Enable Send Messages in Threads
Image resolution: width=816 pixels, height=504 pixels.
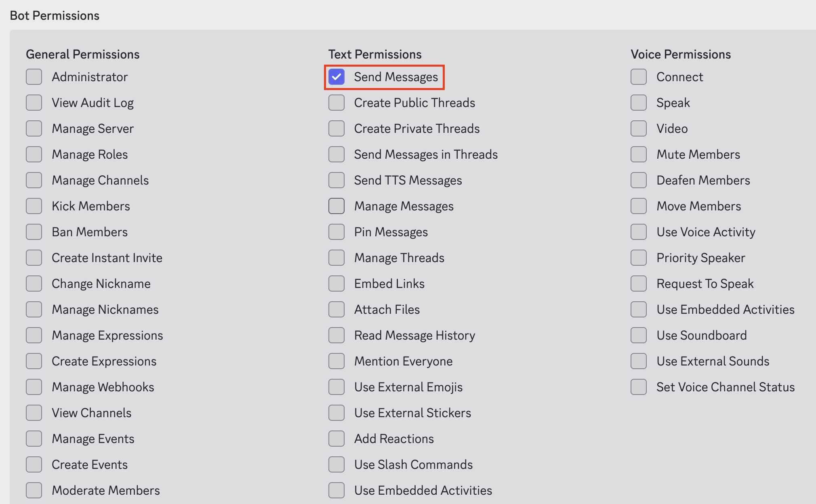(x=336, y=154)
